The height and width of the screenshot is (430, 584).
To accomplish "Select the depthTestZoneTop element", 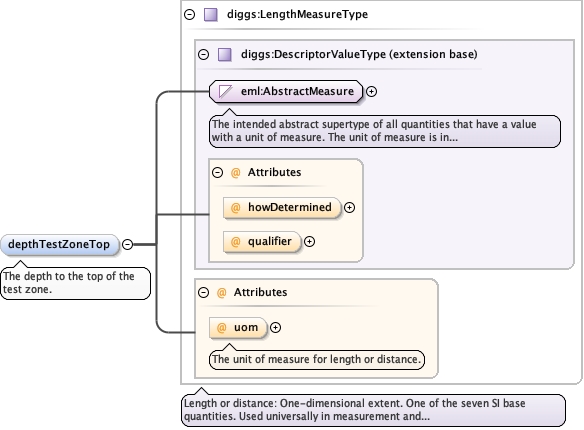I will point(60,245).
